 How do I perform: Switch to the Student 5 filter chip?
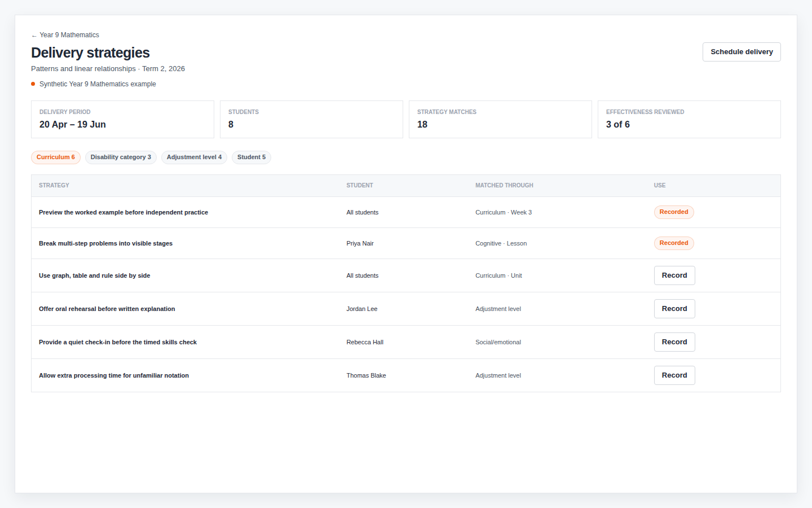[251, 157]
